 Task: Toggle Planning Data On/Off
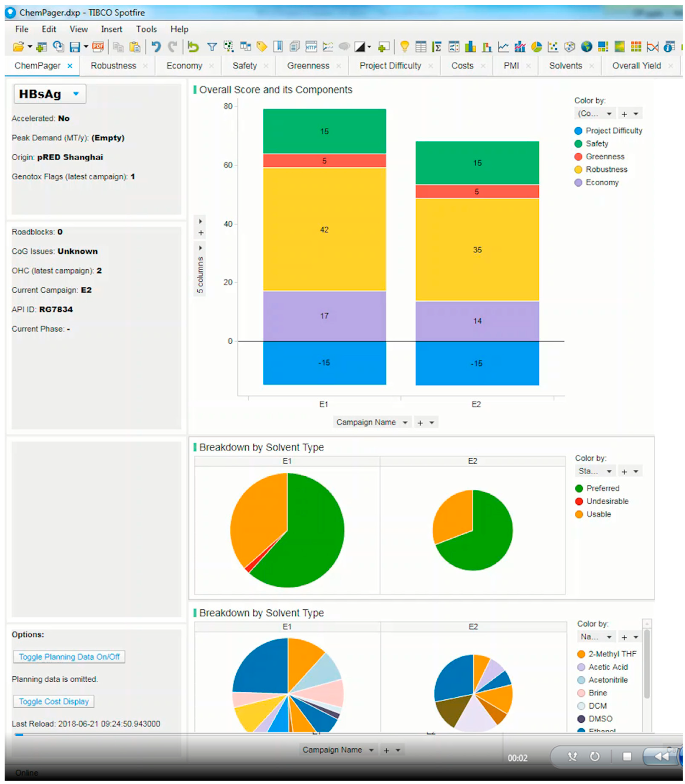[x=69, y=657]
